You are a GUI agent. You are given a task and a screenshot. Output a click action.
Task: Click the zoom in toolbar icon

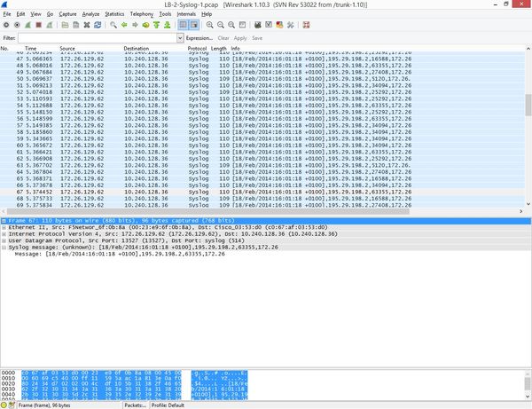coord(210,26)
